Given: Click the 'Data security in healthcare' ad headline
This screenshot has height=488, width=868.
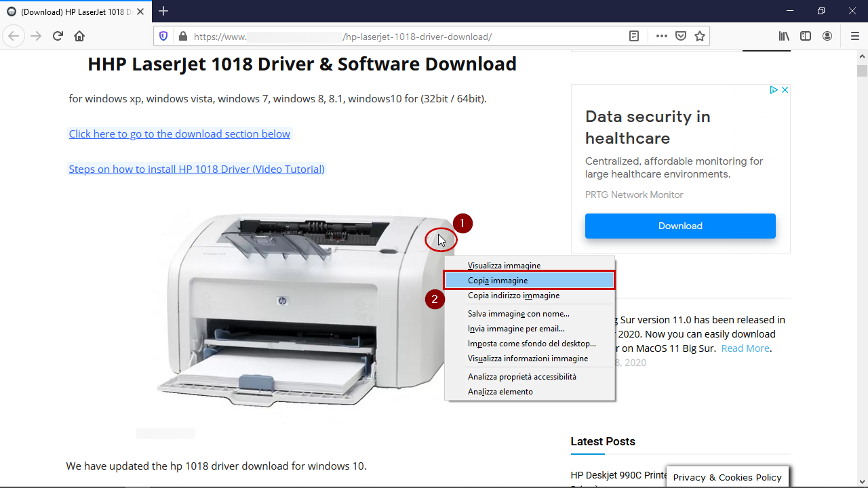Looking at the screenshot, I should pyautogui.click(x=648, y=127).
